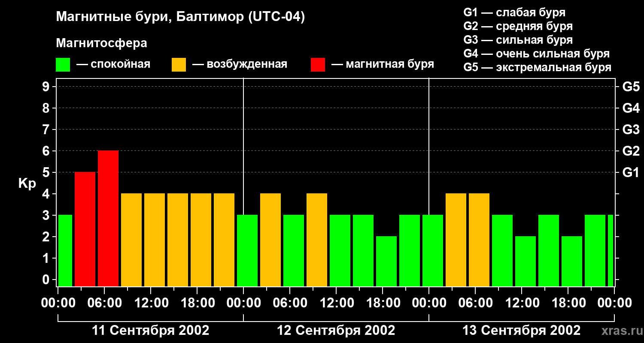
Task: Click the orange bar around 09:00 on 12 September
Action: click(317, 240)
